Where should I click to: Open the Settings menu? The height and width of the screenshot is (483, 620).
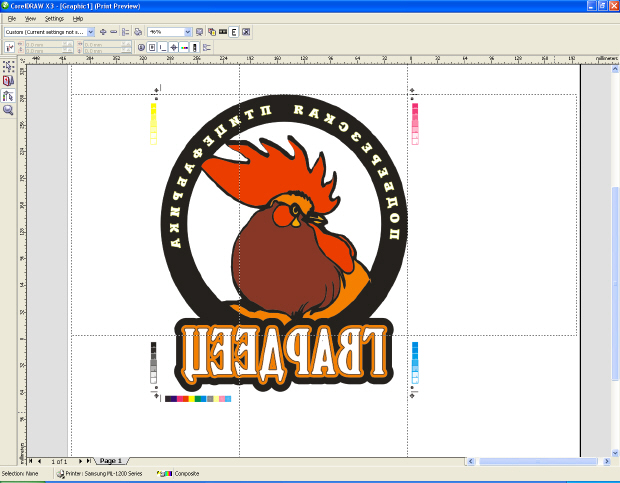coord(54,18)
